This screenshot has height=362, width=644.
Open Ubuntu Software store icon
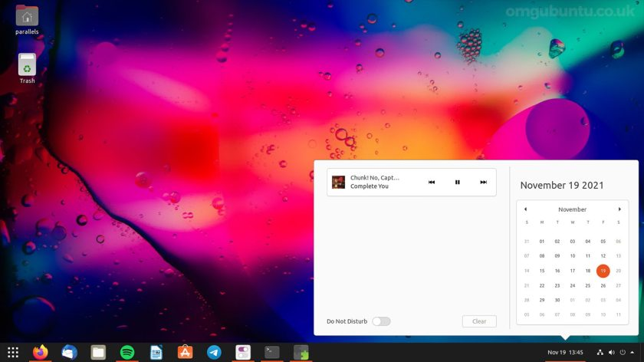(185, 352)
